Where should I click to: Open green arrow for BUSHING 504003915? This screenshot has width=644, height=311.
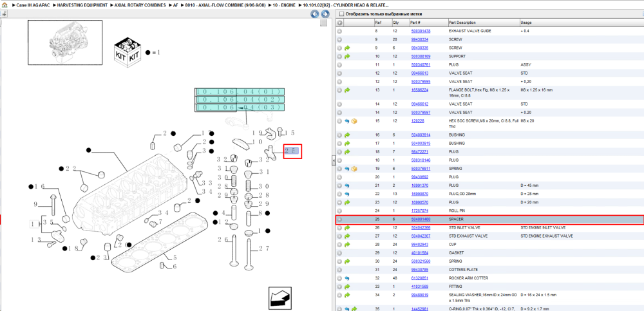tap(347, 144)
